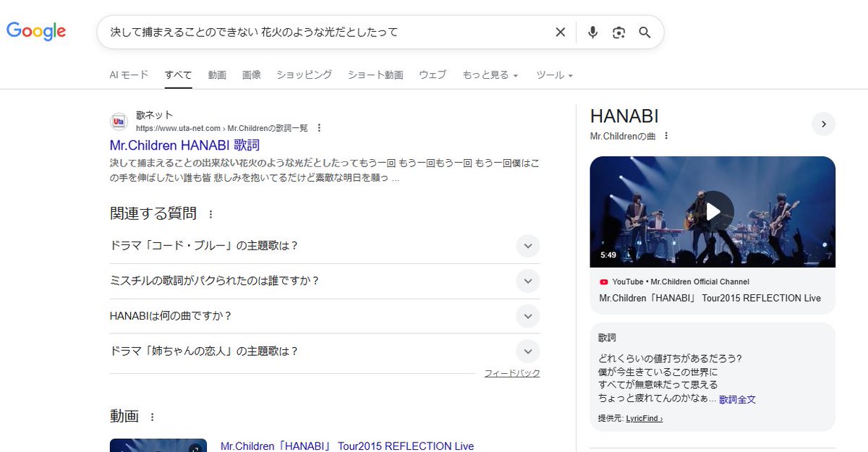
Task: Click the 歌ネット site name
Action: click(154, 115)
